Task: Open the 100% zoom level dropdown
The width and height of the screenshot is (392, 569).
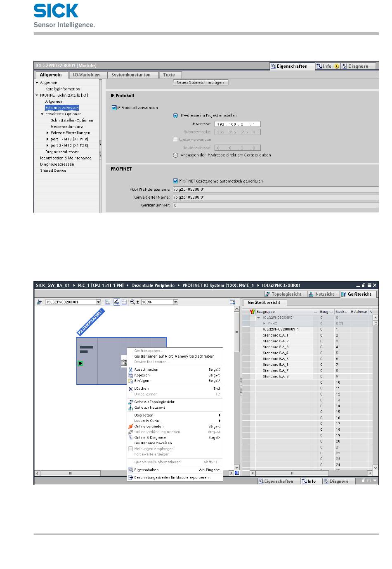Action: tap(175, 302)
